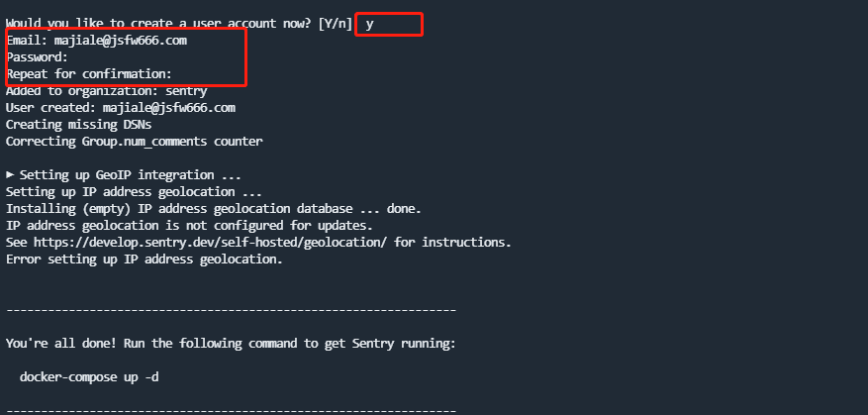
Task: Click 'Installing (empty) IP address geolocation database' line
Action: (x=214, y=209)
